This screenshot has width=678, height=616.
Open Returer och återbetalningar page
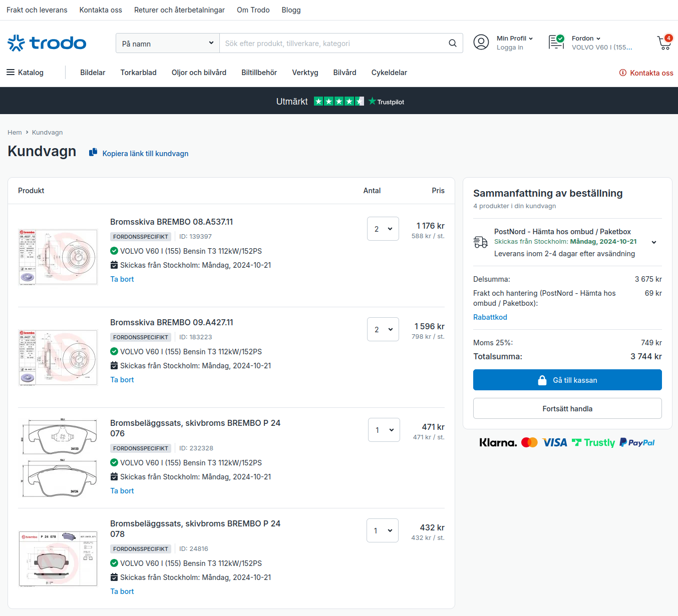[179, 10]
